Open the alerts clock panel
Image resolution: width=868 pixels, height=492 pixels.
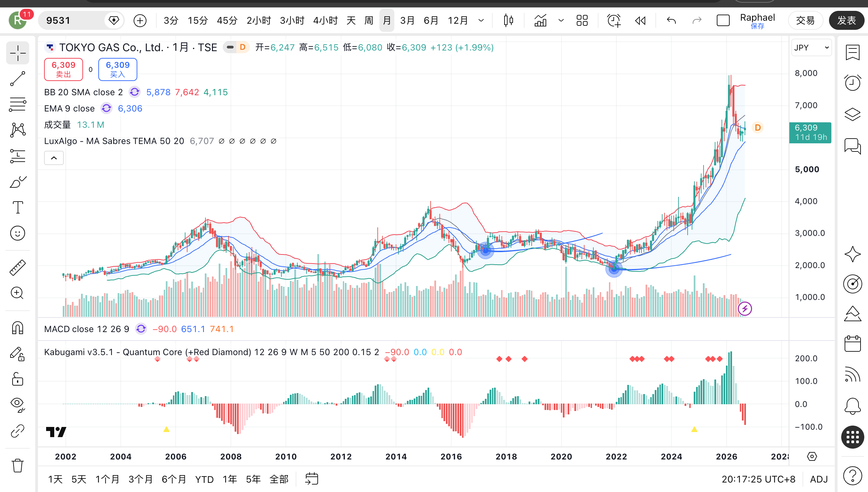(x=852, y=83)
